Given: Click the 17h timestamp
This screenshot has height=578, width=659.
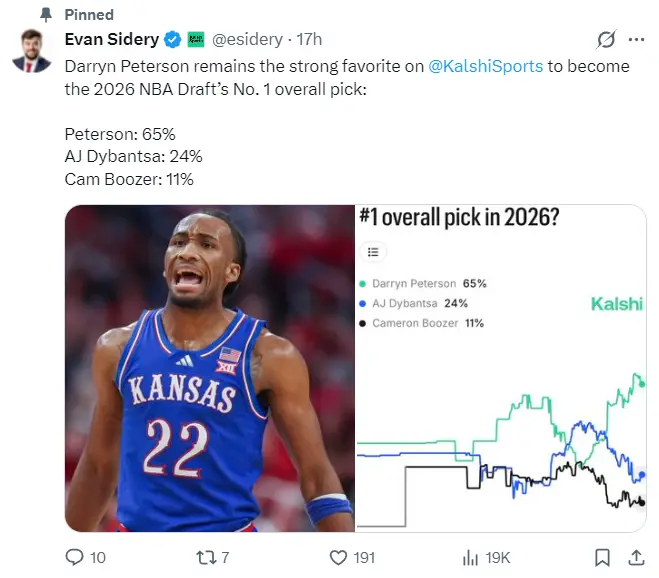Looking at the screenshot, I should click(310, 40).
